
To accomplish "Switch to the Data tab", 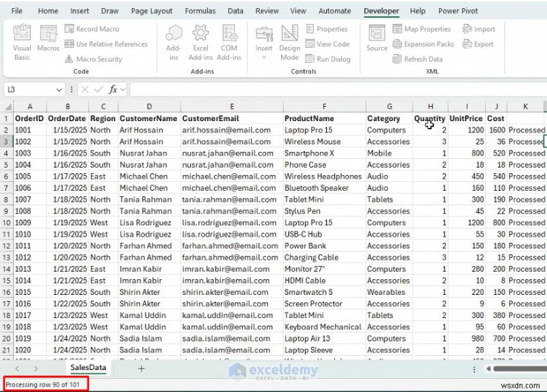I will tap(235, 11).
